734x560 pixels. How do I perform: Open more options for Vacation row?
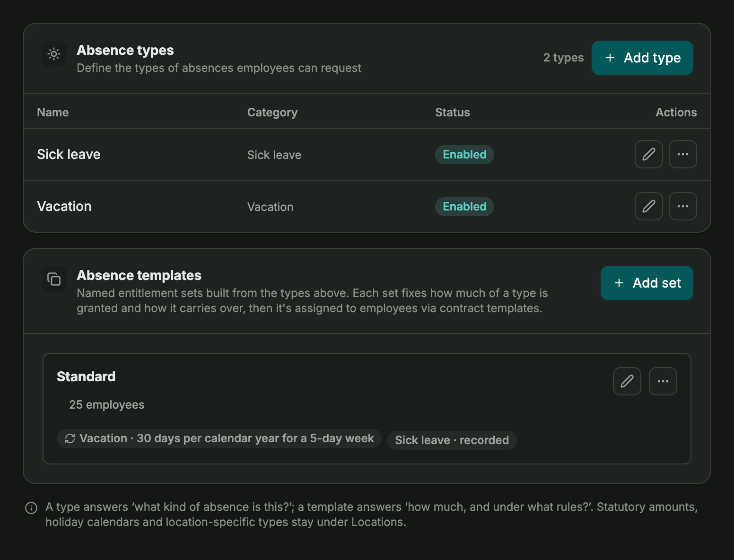[682, 206]
